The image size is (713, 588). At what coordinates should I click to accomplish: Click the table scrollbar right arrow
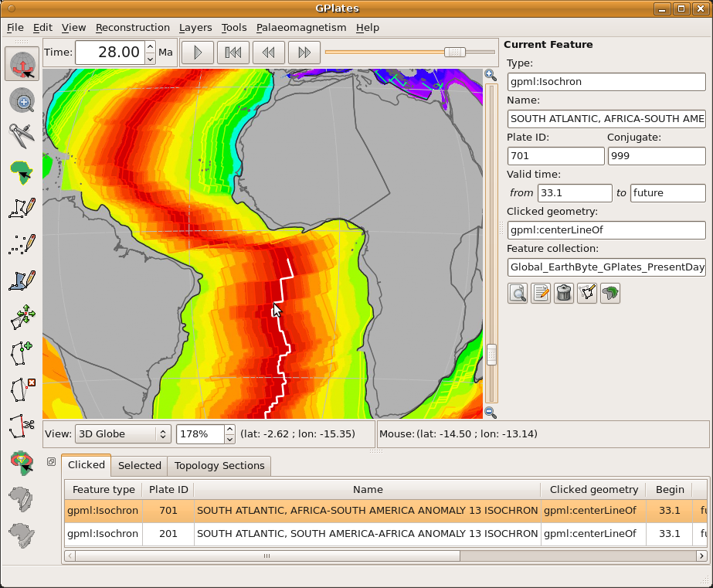click(x=701, y=556)
